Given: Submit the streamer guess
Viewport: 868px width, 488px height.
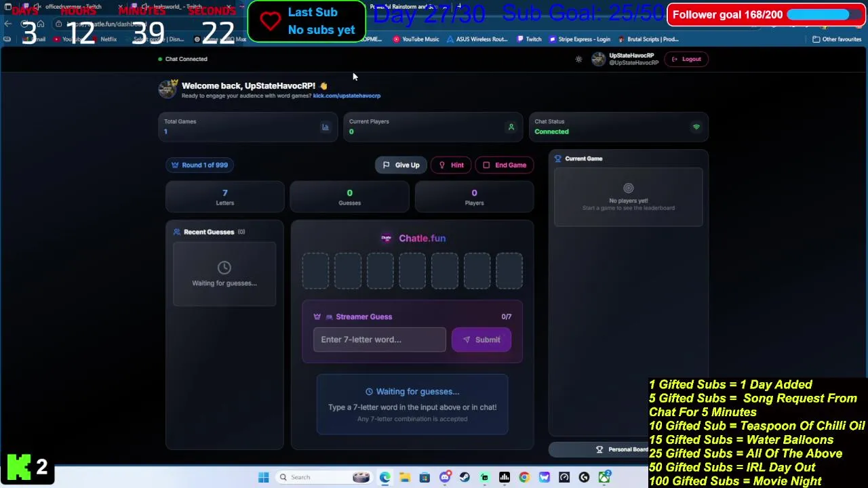Looking at the screenshot, I should point(481,340).
